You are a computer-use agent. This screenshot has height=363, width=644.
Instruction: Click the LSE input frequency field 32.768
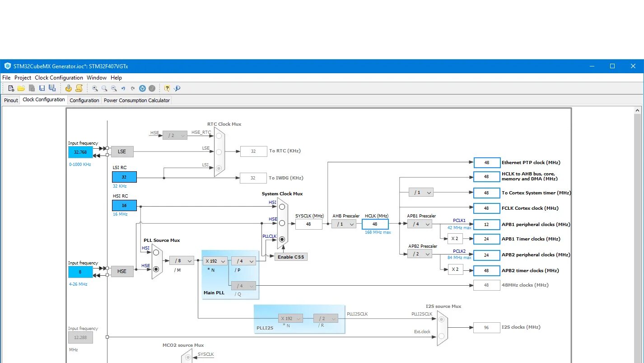coord(80,152)
